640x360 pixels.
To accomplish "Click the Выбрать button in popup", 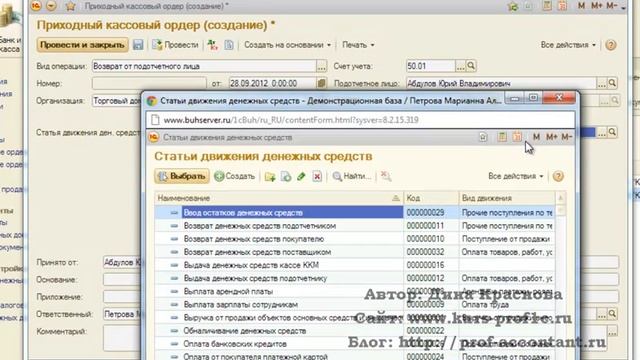I will (x=182, y=176).
